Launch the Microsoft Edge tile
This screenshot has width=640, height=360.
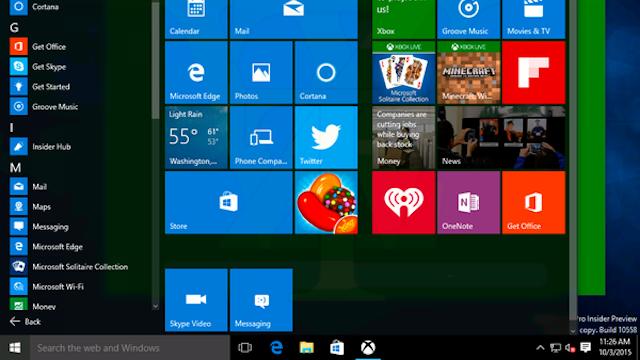(x=196, y=72)
